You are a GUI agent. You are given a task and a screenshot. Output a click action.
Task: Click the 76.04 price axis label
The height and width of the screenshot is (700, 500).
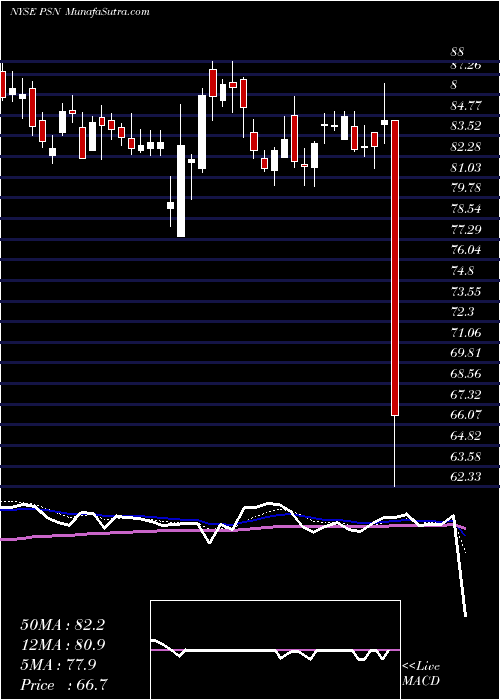point(466,250)
